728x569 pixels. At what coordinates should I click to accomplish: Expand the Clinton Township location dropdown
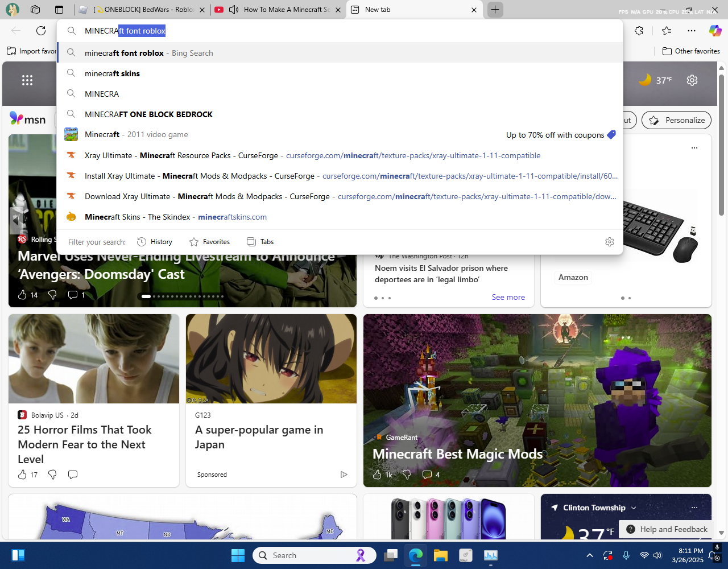[634, 508]
